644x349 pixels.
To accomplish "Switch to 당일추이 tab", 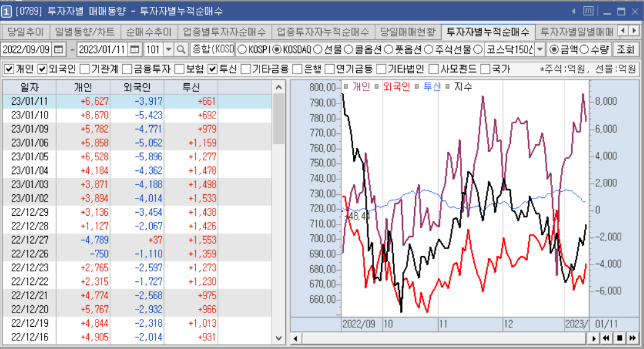I will tap(25, 31).
